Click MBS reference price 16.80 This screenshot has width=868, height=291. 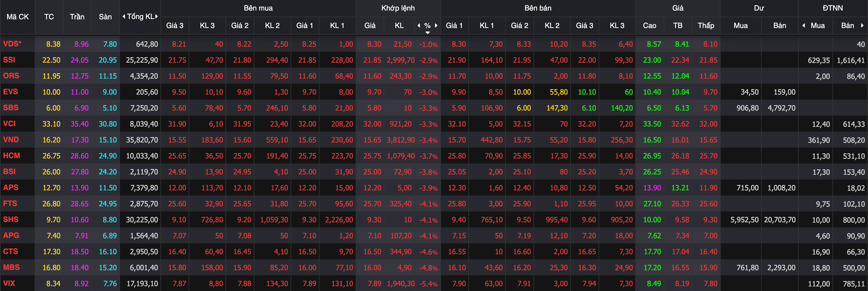point(51,268)
